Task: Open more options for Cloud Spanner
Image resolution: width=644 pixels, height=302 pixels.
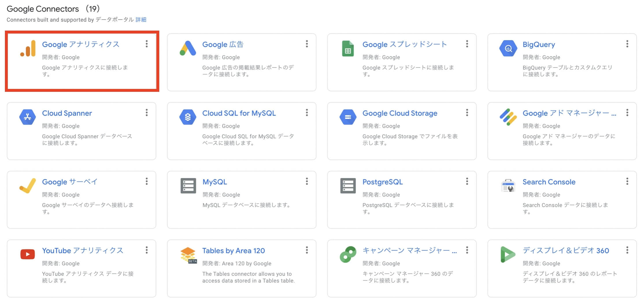Action: tap(147, 113)
